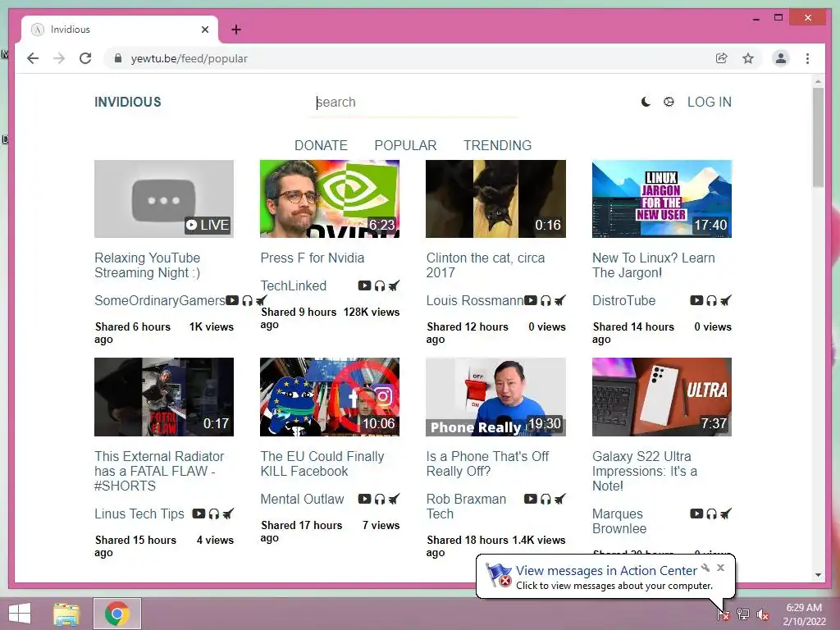Click title Is a Phone That's Off Really Off?
The width and height of the screenshot is (840, 630).
(487, 463)
